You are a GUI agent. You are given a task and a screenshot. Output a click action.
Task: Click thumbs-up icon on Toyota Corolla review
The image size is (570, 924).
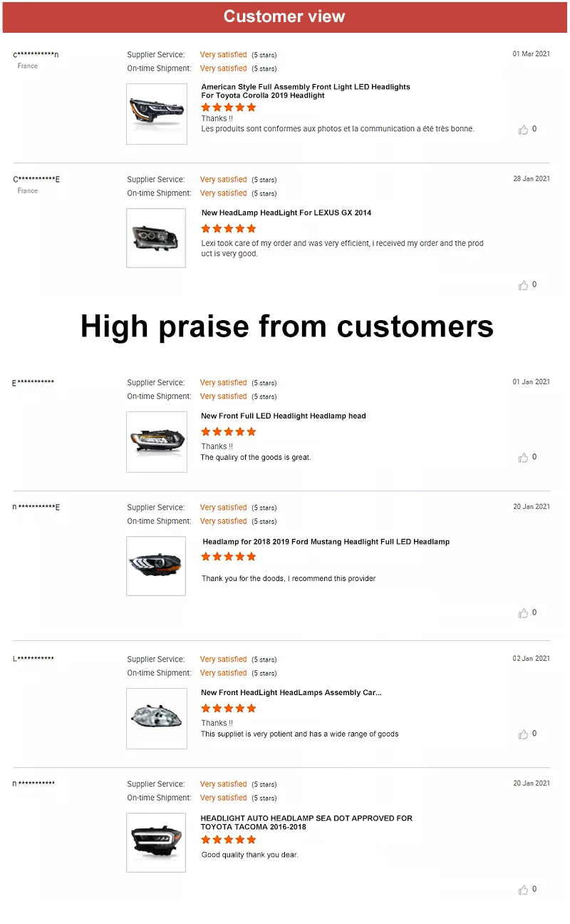[524, 130]
